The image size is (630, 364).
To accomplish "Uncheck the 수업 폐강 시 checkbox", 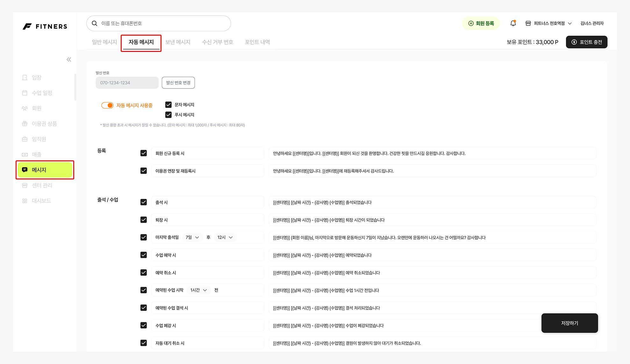I will (x=144, y=325).
